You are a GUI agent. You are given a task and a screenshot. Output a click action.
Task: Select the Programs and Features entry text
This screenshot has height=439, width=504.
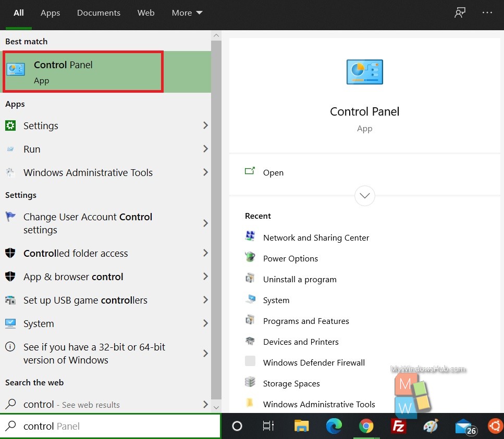coord(306,321)
